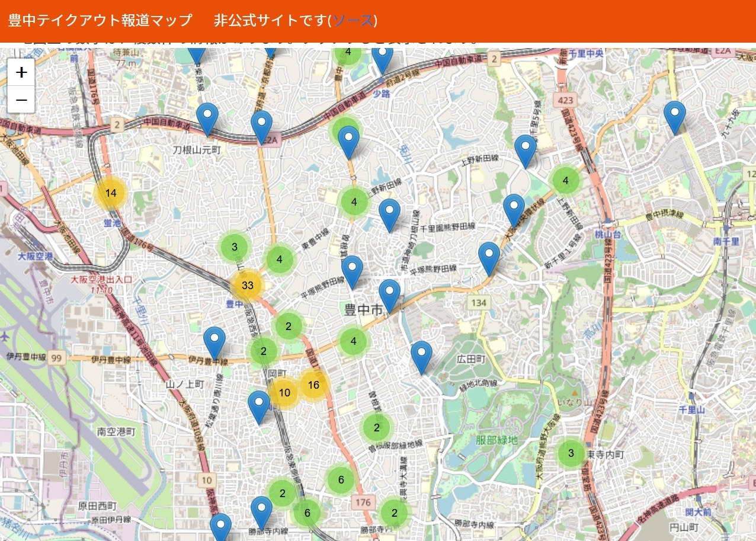Click the map zoom in plus button

(x=21, y=72)
